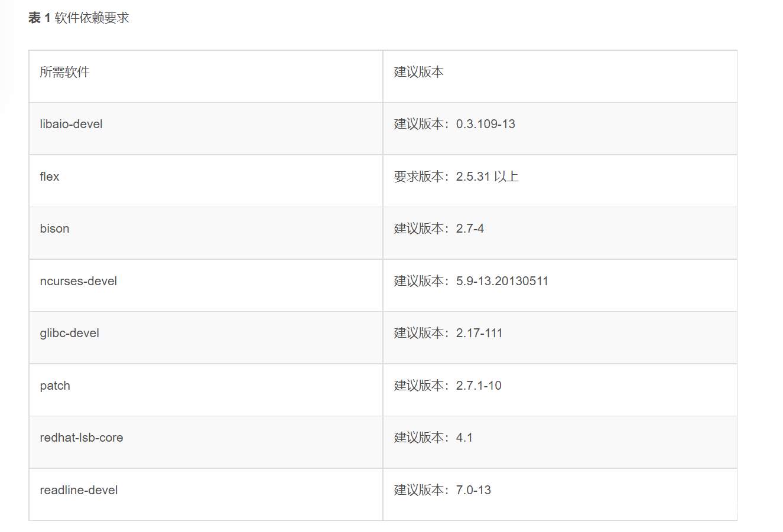Click the version 2.7.1-10 cell
This screenshot has height=532, width=783.
pyautogui.click(x=447, y=386)
